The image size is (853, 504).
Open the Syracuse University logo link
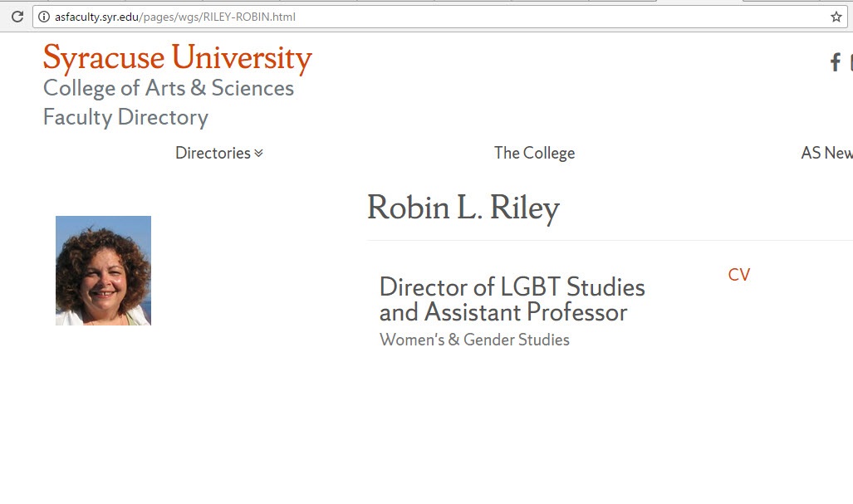tap(176, 56)
